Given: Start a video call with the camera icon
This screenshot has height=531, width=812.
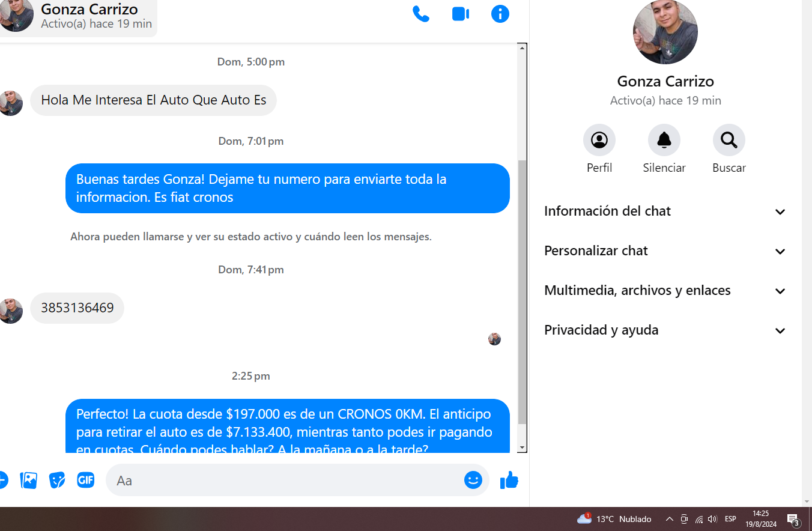Looking at the screenshot, I should [x=460, y=14].
